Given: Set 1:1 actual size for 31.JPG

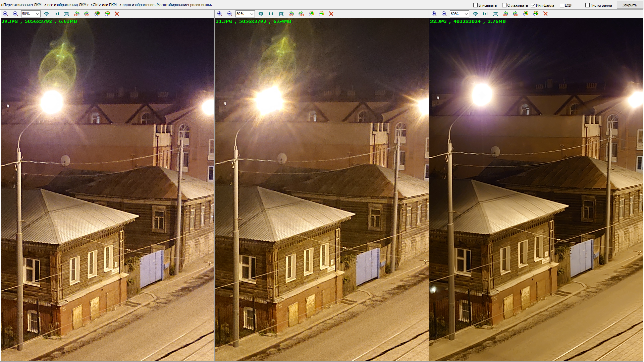Looking at the screenshot, I should point(271,14).
